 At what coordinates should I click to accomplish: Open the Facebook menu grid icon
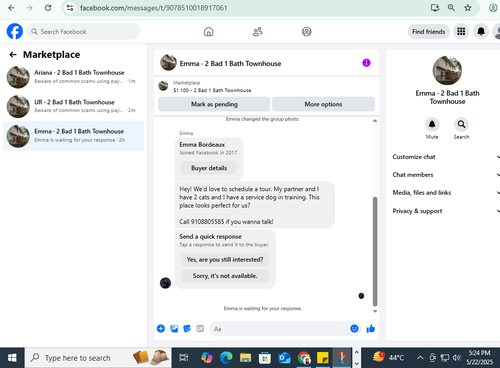click(461, 31)
